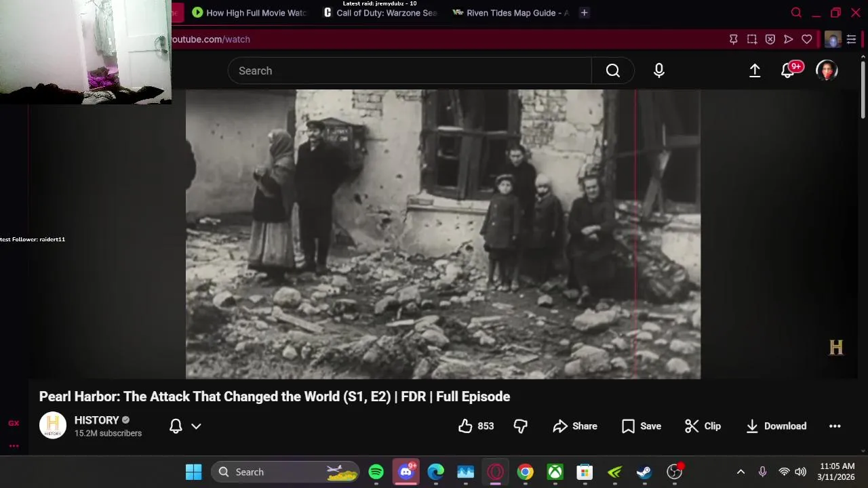Create a Clip of the video
This screenshot has height=488, width=868.
tap(703, 426)
